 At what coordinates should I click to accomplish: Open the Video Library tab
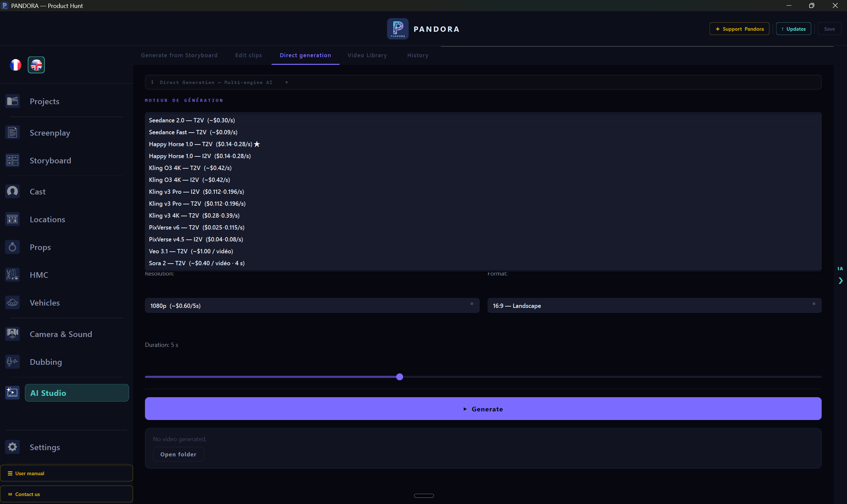(367, 55)
